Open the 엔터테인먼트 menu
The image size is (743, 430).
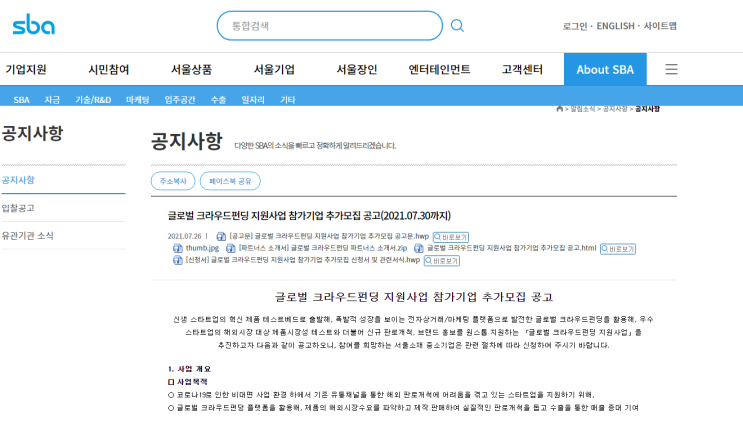[439, 70]
